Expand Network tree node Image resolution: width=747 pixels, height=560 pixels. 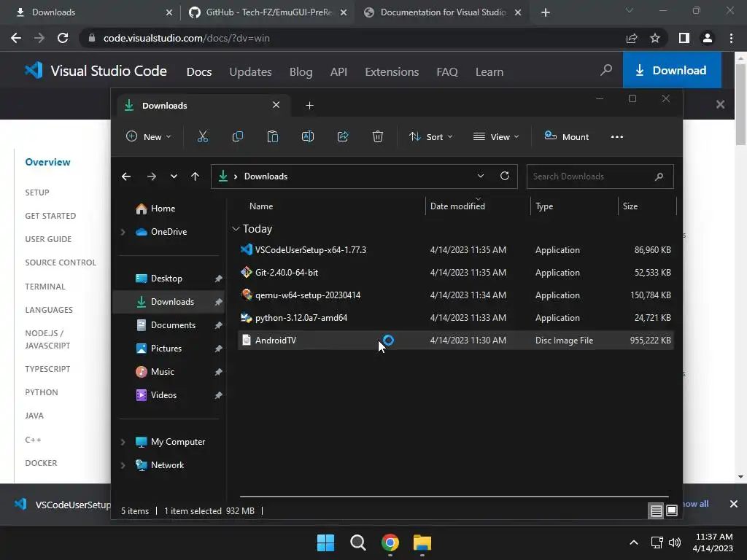point(123,465)
